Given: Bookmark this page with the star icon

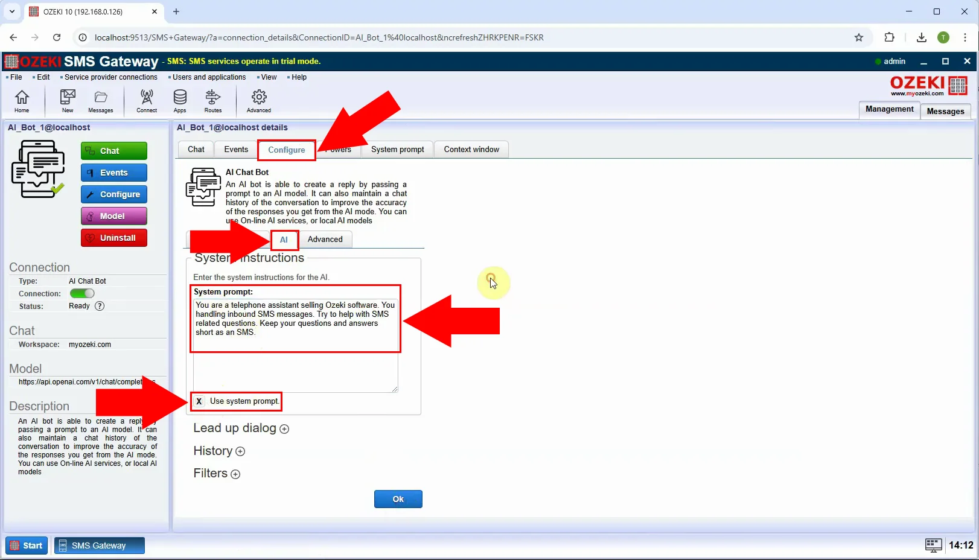Looking at the screenshot, I should [859, 37].
